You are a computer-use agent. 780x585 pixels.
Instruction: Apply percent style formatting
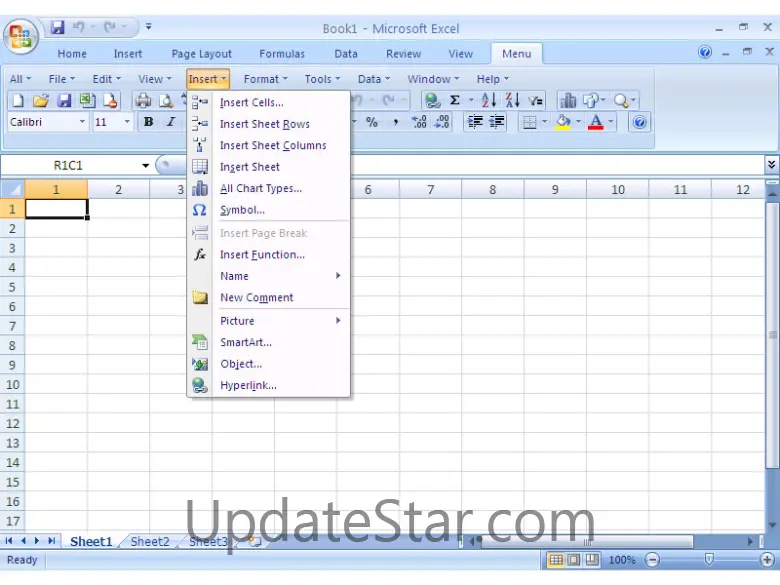(372, 122)
